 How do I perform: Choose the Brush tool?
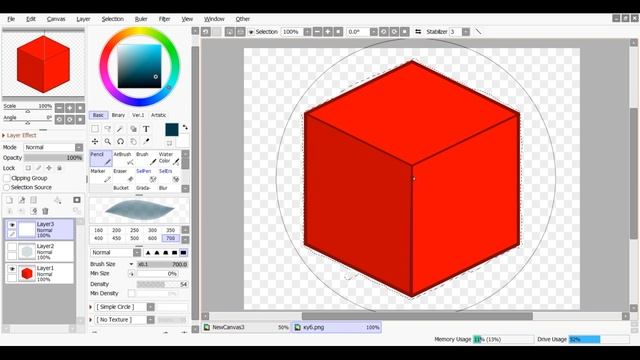tap(146, 158)
